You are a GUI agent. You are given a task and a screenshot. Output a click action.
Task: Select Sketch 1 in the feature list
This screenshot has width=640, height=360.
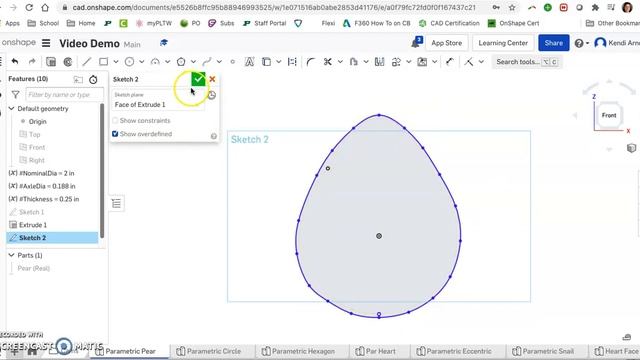click(31, 212)
